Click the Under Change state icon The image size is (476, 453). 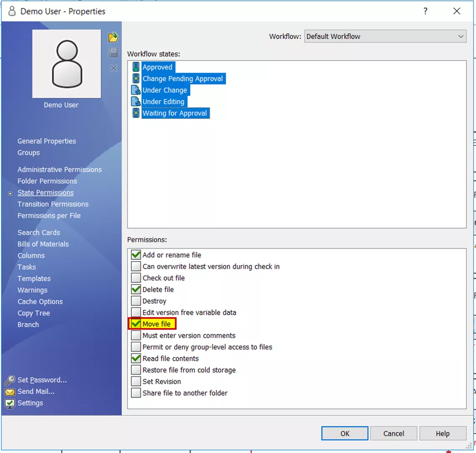(136, 90)
